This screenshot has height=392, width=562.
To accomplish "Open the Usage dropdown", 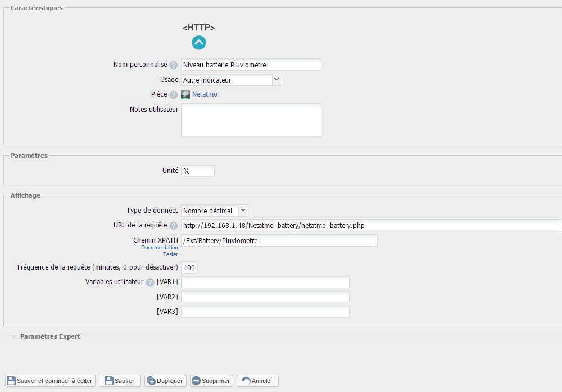I will pyautogui.click(x=231, y=80).
